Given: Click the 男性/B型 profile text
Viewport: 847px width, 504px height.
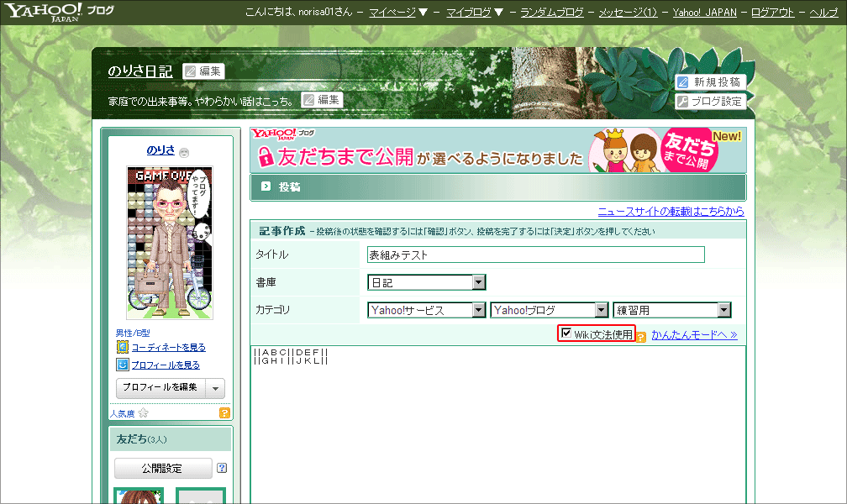Looking at the screenshot, I should click(x=133, y=333).
